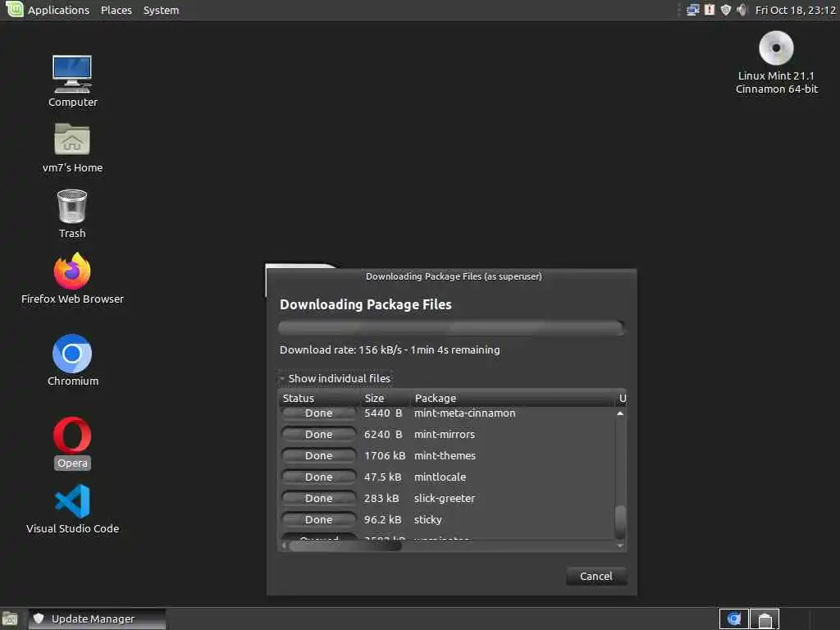Open the network connection tray icon

point(692,10)
